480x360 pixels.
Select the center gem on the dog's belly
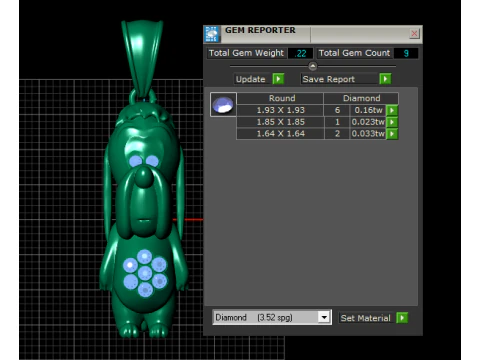[x=145, y=273]
